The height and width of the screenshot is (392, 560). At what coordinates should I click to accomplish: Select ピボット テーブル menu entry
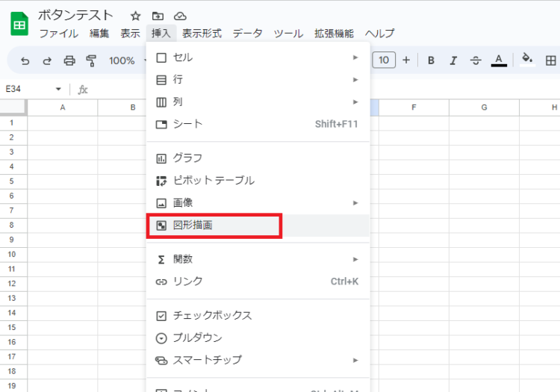click(258, 181)
